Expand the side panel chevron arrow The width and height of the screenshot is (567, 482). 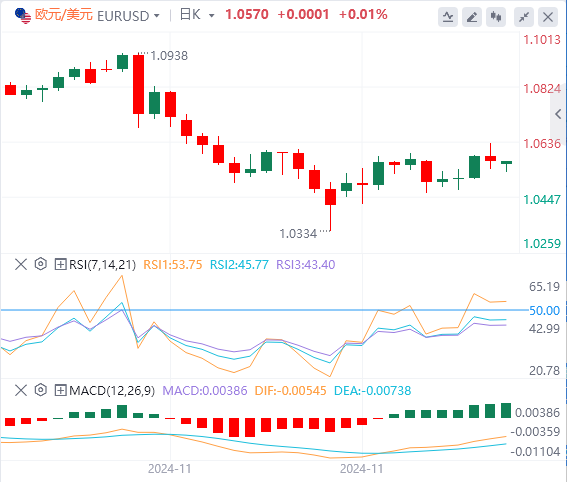click(x=558, y=114)
